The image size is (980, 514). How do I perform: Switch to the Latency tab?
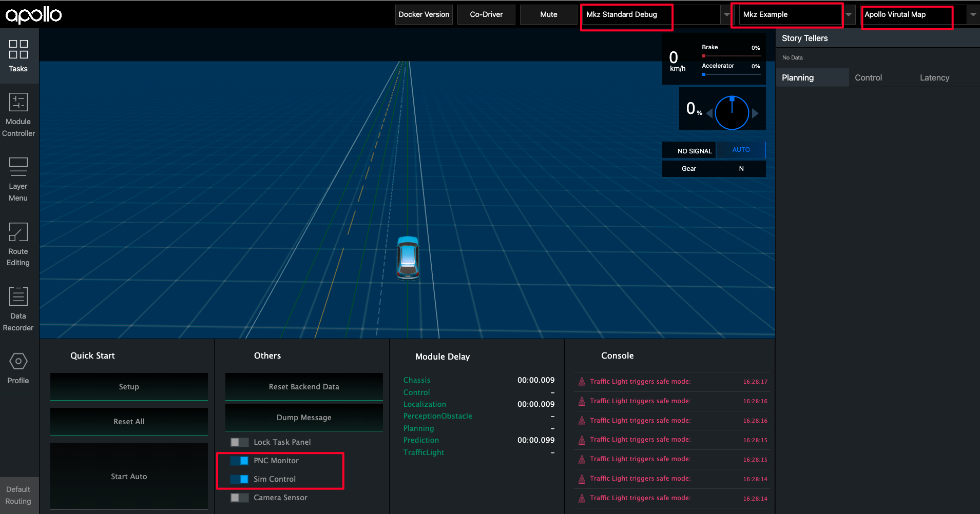tap(934, 77)
